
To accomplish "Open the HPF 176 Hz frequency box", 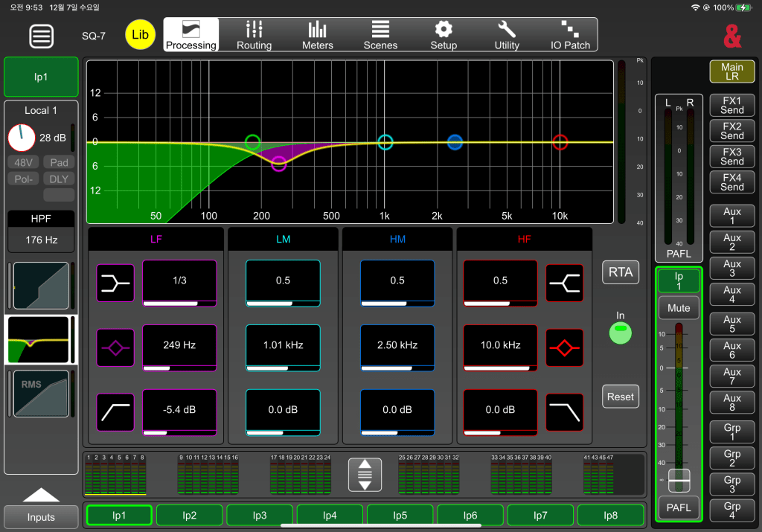I will (41, 240).
